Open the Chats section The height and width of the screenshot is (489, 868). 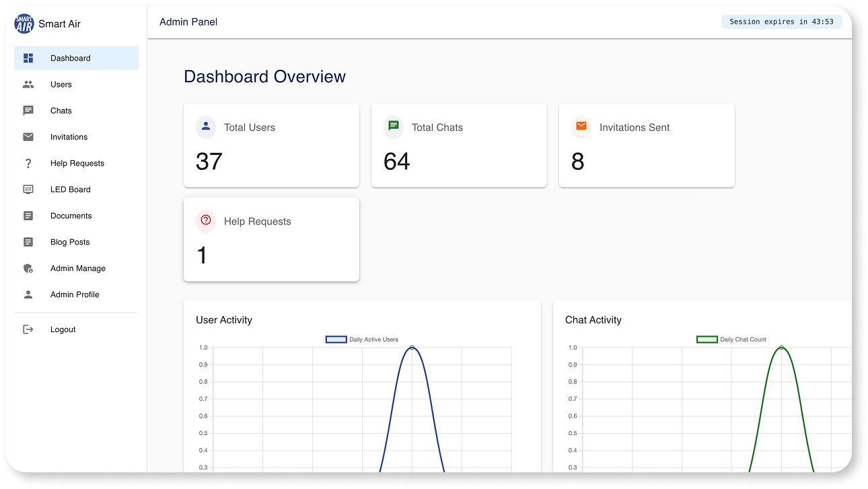(x=77, y=110)
